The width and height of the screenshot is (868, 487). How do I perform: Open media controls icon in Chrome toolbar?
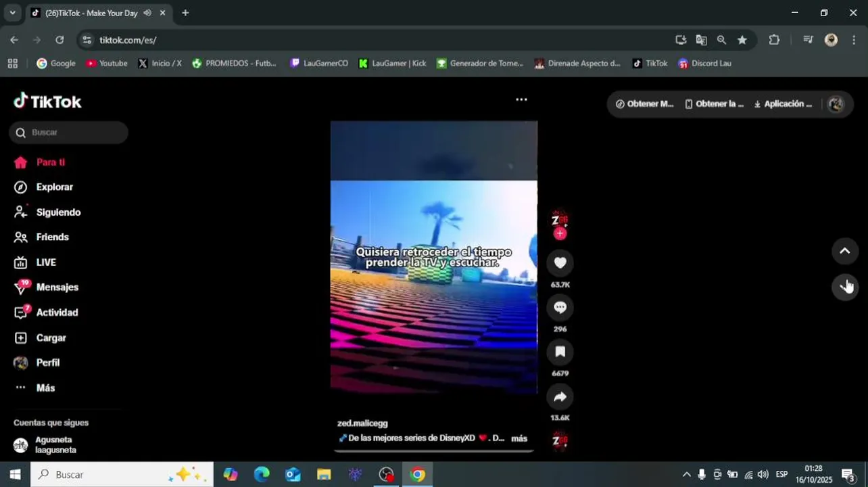(x=808, y=40)
